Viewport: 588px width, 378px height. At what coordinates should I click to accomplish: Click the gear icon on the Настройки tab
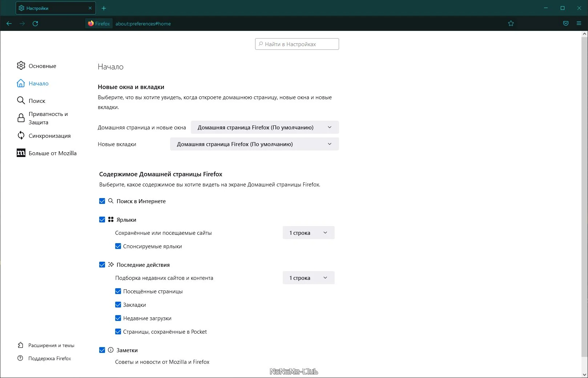click(21, 8)
